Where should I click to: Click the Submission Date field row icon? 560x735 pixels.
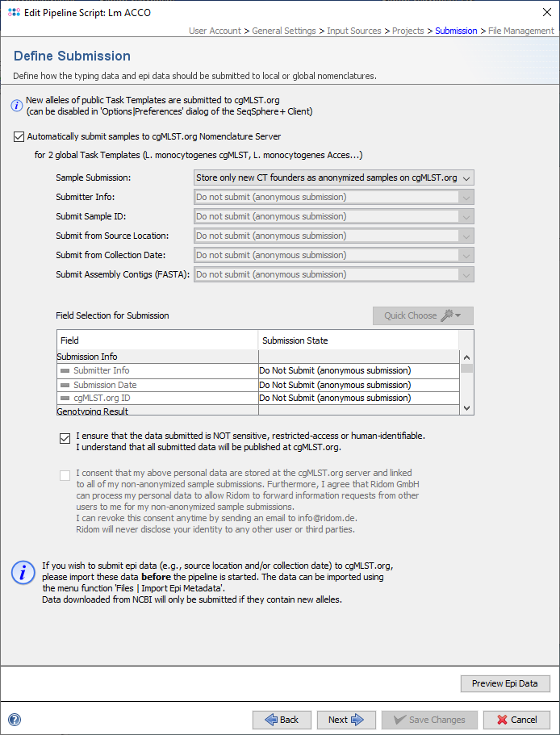point(65,386)
